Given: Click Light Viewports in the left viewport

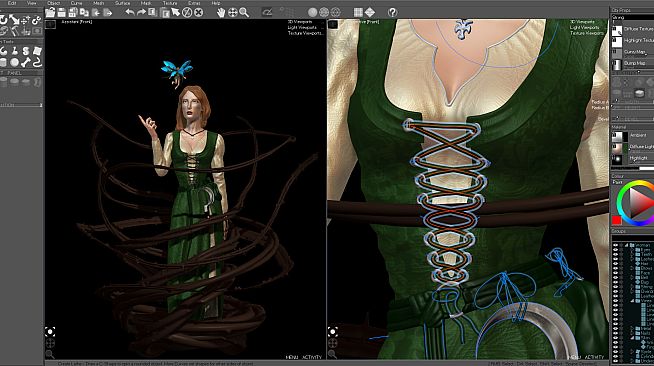Looking at the screenshot, I should click(303, 28).
